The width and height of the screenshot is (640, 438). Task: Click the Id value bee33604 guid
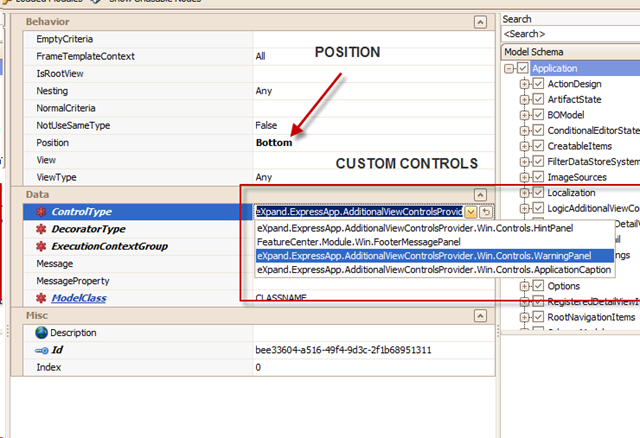pos(343,350)
